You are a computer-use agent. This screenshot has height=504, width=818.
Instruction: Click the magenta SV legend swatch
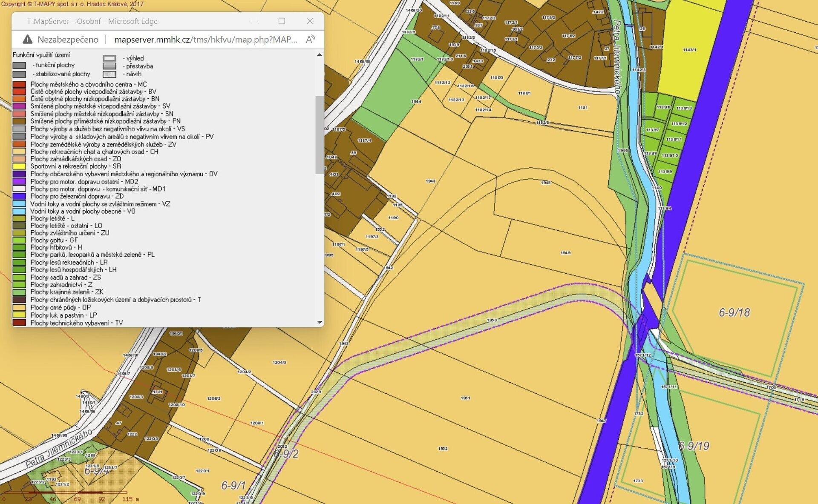coord(19,106)
